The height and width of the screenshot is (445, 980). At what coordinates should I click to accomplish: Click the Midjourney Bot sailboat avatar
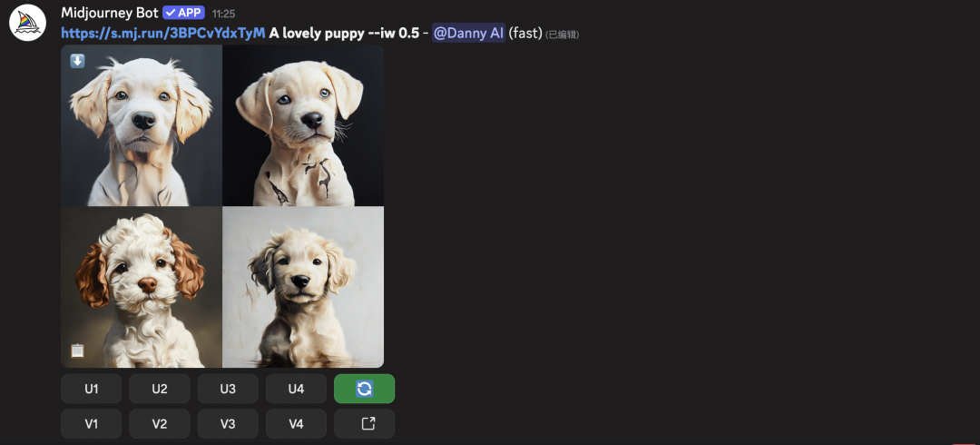[x=27, y=23]
